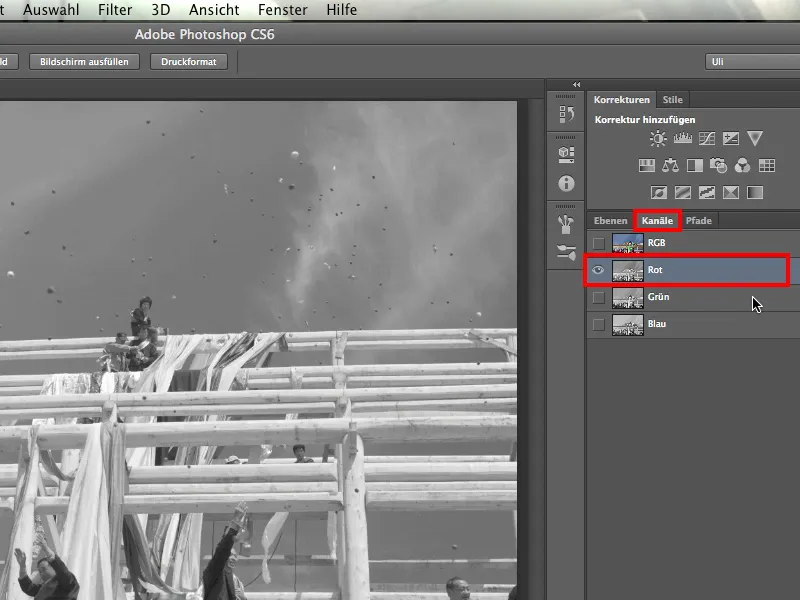The image size is (800, 600).
Task: Open the Hilfe menu
Action: pyautogui.click(x=342, y=10)
